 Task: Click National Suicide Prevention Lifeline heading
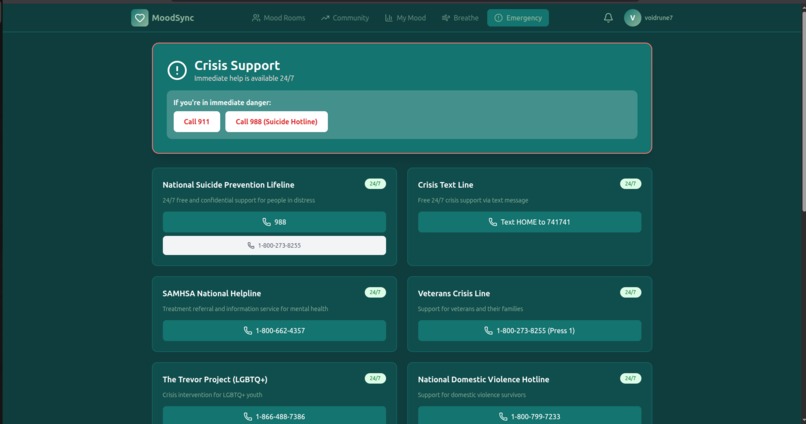point(228,185)
